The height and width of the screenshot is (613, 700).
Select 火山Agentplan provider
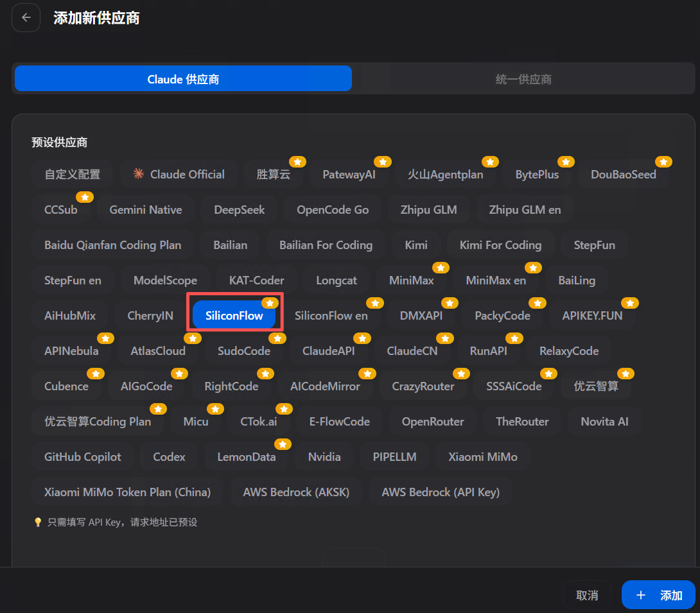pyautogui.click(x=445, y=174)
